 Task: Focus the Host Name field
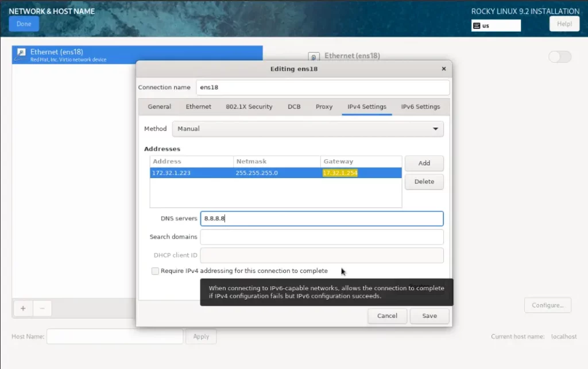coord(115,336)
